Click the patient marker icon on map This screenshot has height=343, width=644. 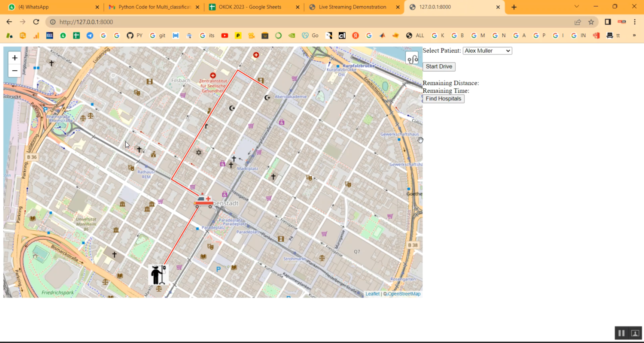158,274
